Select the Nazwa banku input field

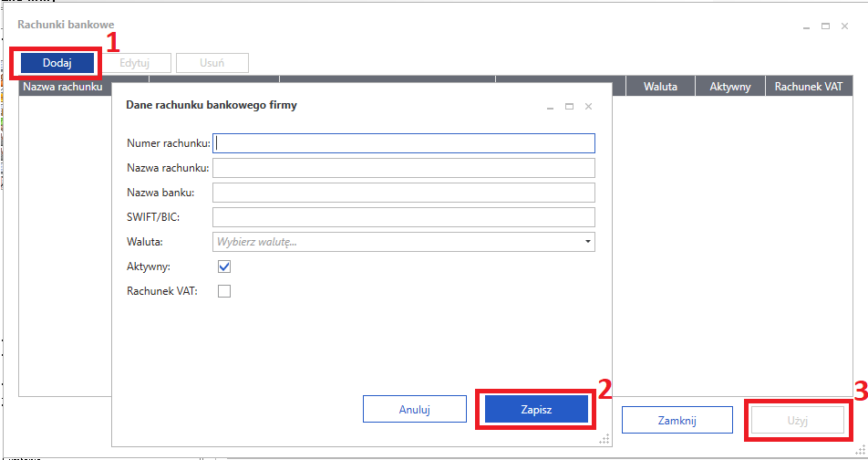tap(404, 193)
